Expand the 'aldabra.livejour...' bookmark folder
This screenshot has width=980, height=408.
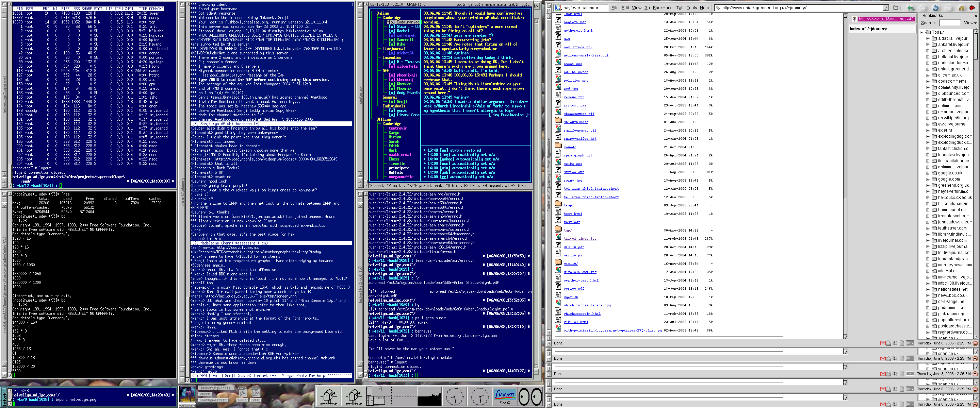[928, 38]
